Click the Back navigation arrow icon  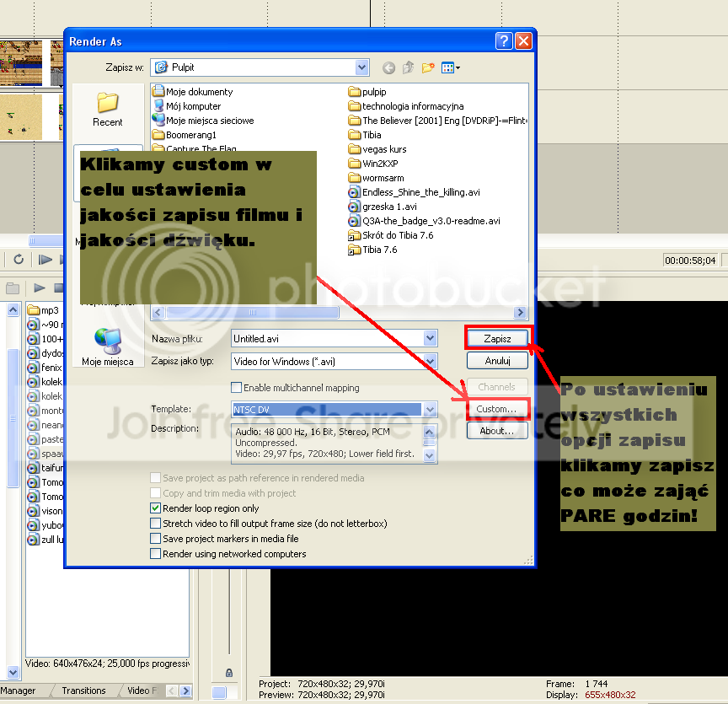point(388,67)
